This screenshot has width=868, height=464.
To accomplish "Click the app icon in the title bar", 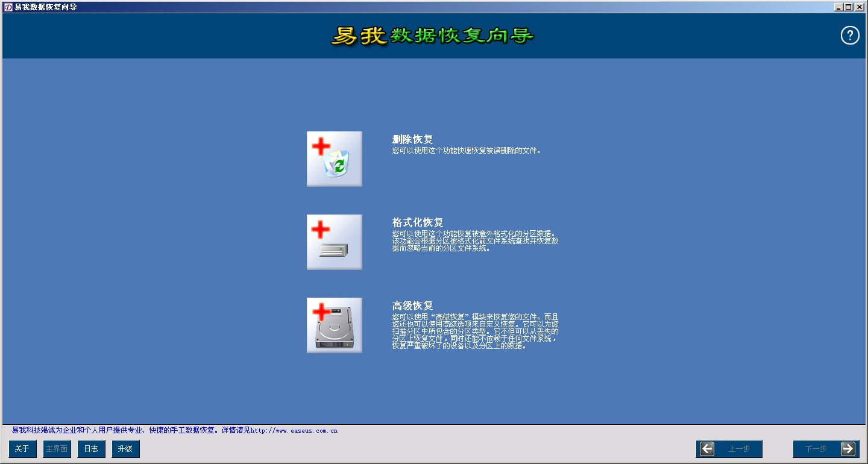I will [8, 7].
